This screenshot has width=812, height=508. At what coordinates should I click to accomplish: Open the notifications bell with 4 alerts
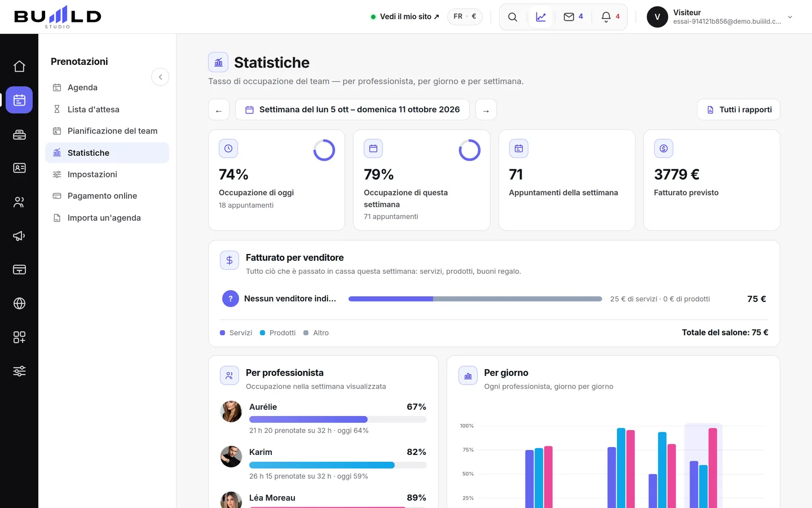pyautogui.click(x=611, y=17)
